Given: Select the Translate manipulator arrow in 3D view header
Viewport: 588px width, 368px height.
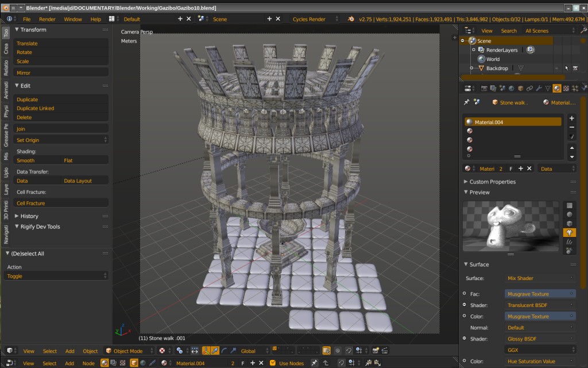Looking at the screenshot, I should point(214,351).
